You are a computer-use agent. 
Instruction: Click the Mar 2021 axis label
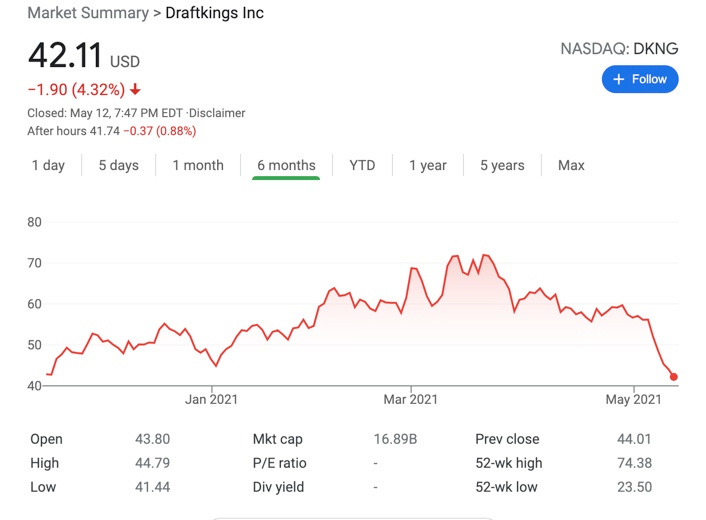coord(411,399)
